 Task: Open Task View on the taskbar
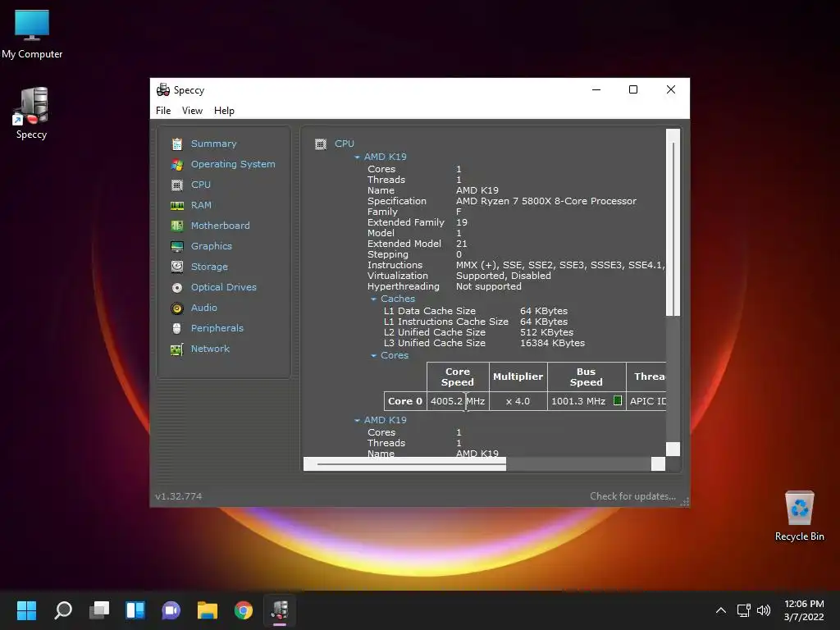[99, 610]
